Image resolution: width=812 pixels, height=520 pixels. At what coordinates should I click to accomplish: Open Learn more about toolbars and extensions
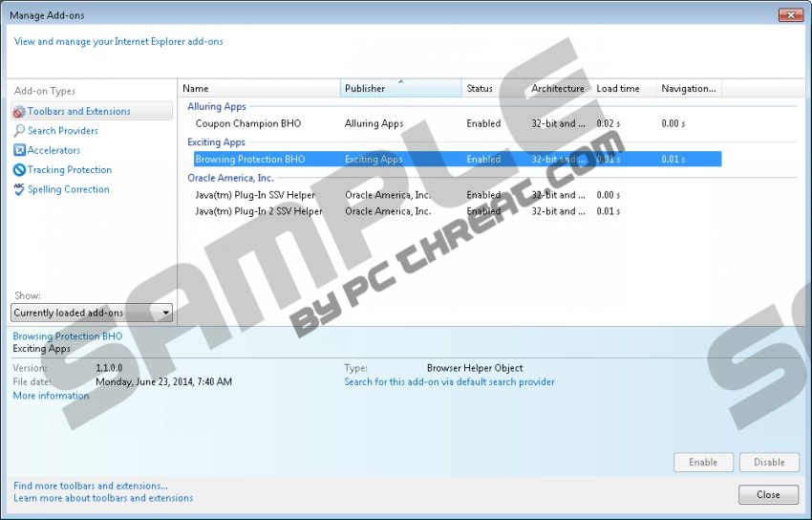103,498
